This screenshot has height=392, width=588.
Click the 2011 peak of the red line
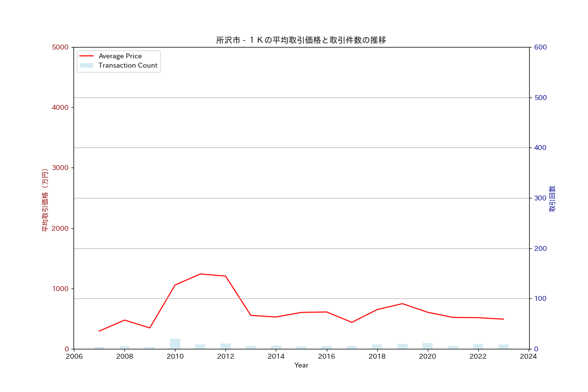[200, 274]
